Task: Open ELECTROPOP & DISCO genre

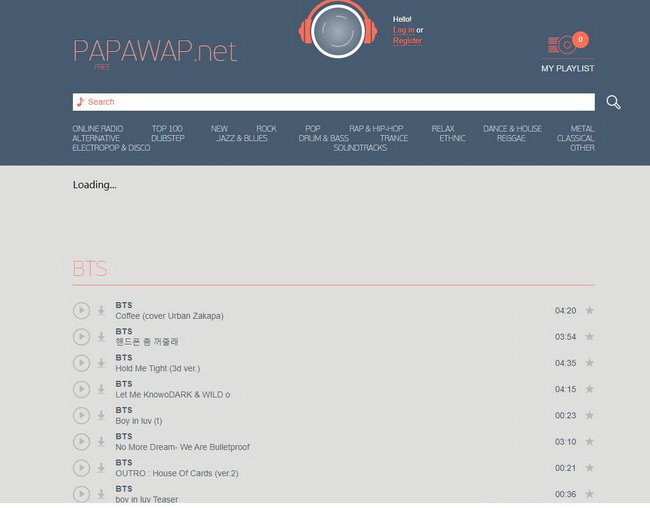Action: (x=112, y=148)
